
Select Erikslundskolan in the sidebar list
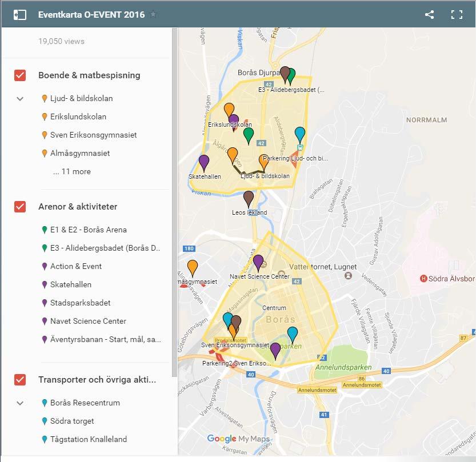click(78, 116)
